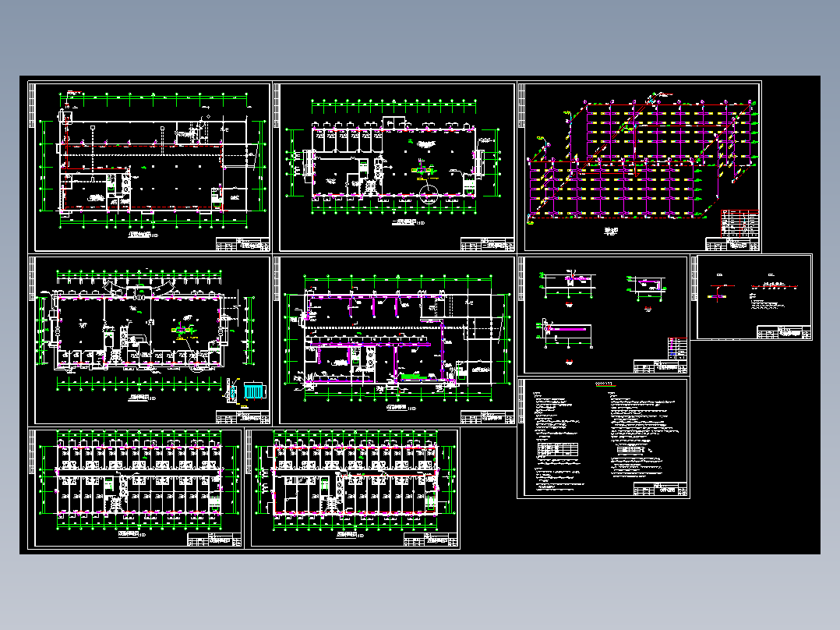Open the small far-right detail drawing sheet
The image size is (840, 630).
pos(751,297)
